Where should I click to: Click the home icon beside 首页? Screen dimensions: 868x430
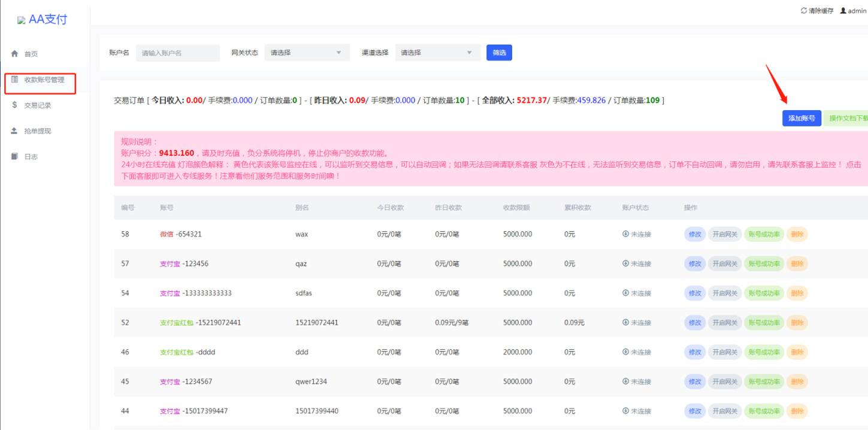click(14, 53)
